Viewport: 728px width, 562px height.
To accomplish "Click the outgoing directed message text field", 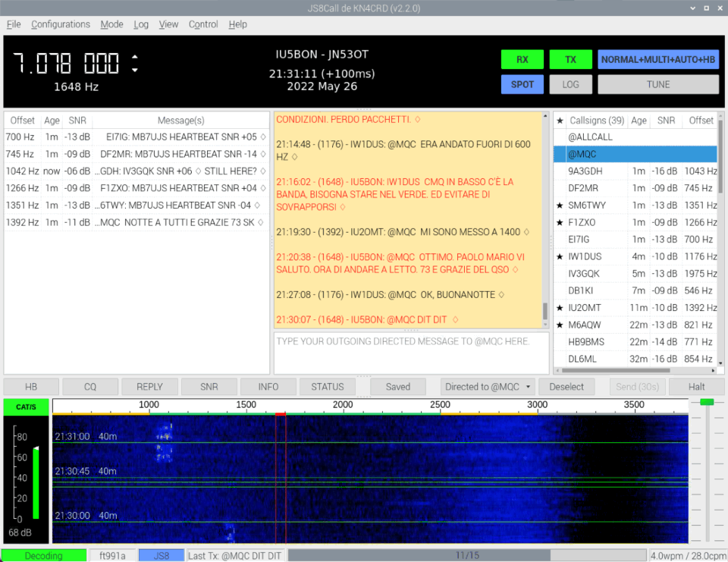I will click(411, 352).
